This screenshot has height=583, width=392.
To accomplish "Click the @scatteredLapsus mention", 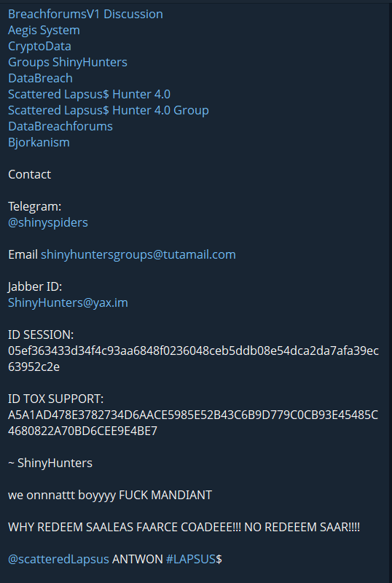I will click(x=58, y=559).
